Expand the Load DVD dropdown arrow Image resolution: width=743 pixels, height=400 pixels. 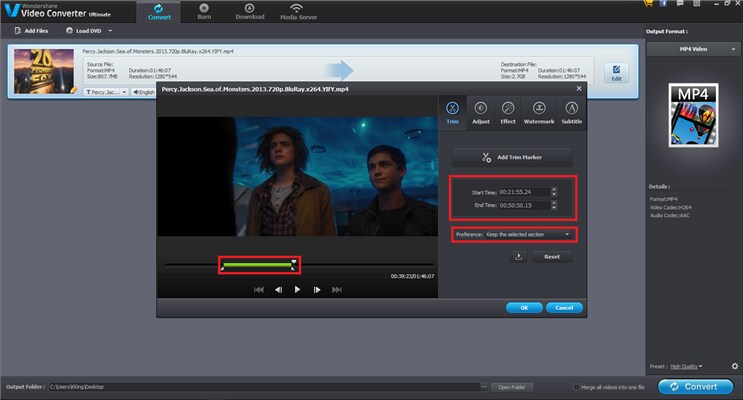110,31
